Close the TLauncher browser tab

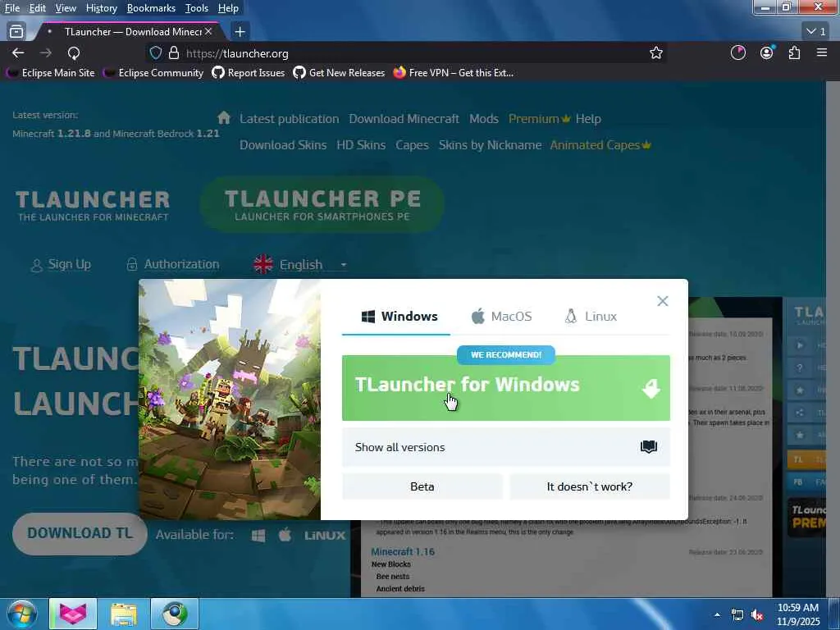point(208,32)
